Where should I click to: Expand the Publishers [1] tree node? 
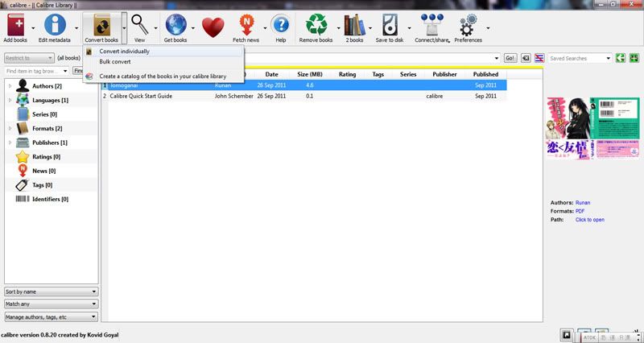10,143
